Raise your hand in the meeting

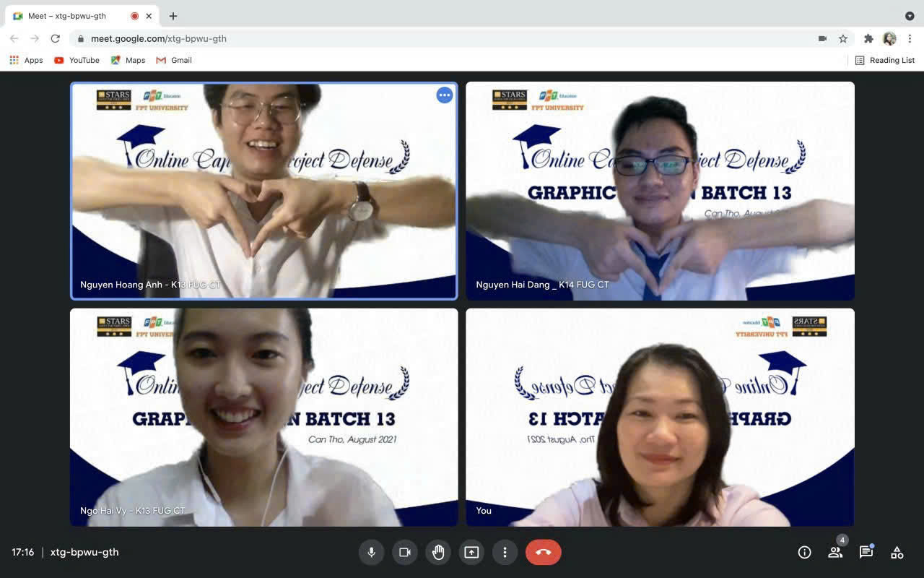tap(438, 552)
